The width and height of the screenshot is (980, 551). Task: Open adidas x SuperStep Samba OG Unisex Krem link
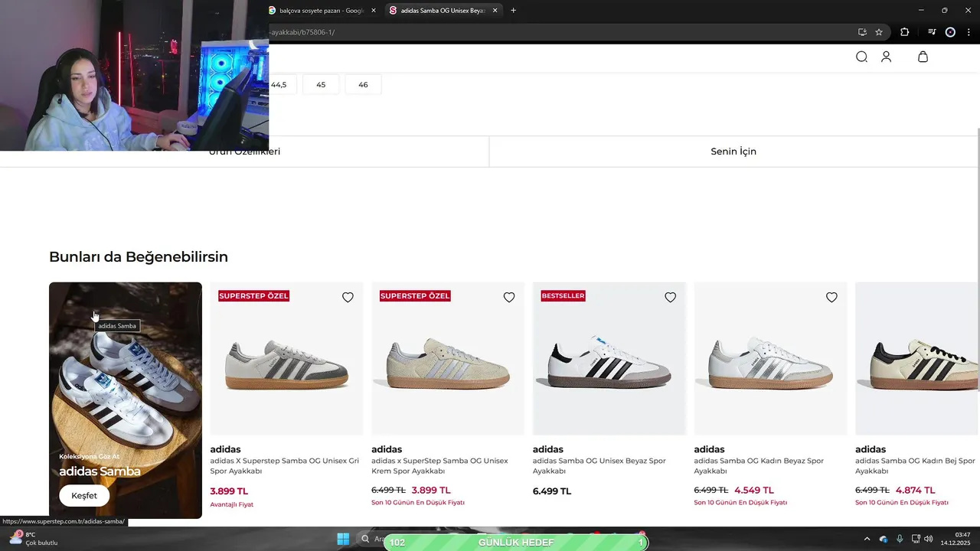coord(439,466)
